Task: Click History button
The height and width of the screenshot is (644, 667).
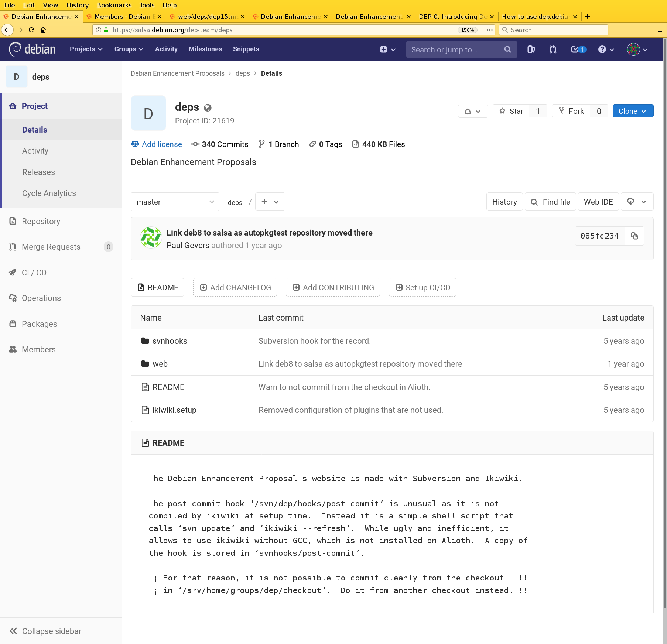Action: coord(504,202)
